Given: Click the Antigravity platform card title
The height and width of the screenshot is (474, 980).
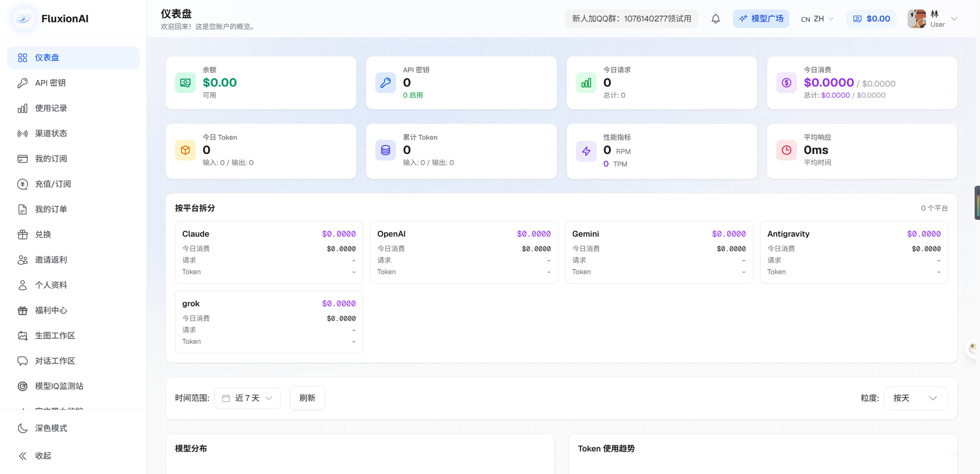Looking at the screenshot, I should [788, 234].
